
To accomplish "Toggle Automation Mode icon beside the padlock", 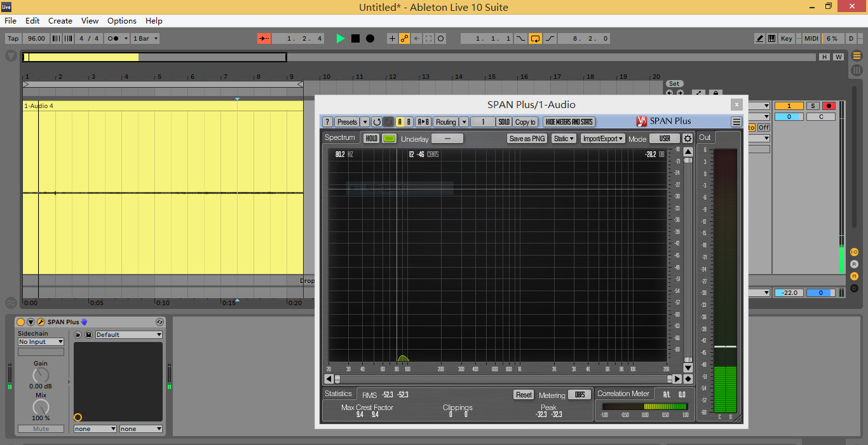I will pyautogui.click(x=699, y=93).
